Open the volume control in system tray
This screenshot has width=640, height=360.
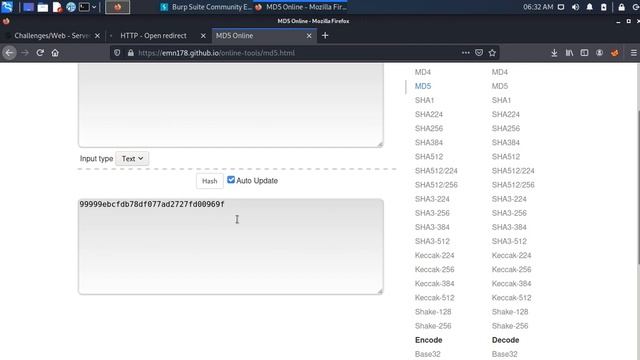[576, 7]
